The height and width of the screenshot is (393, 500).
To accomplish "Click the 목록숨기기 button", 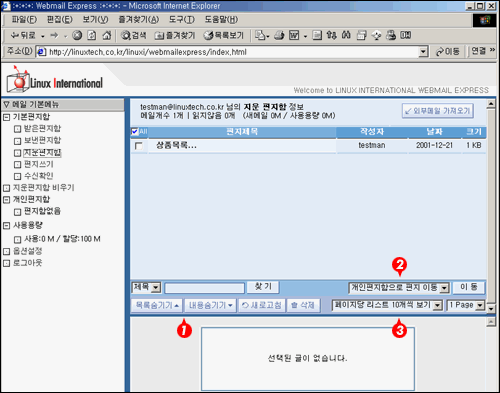I will [x=157, y=305].
